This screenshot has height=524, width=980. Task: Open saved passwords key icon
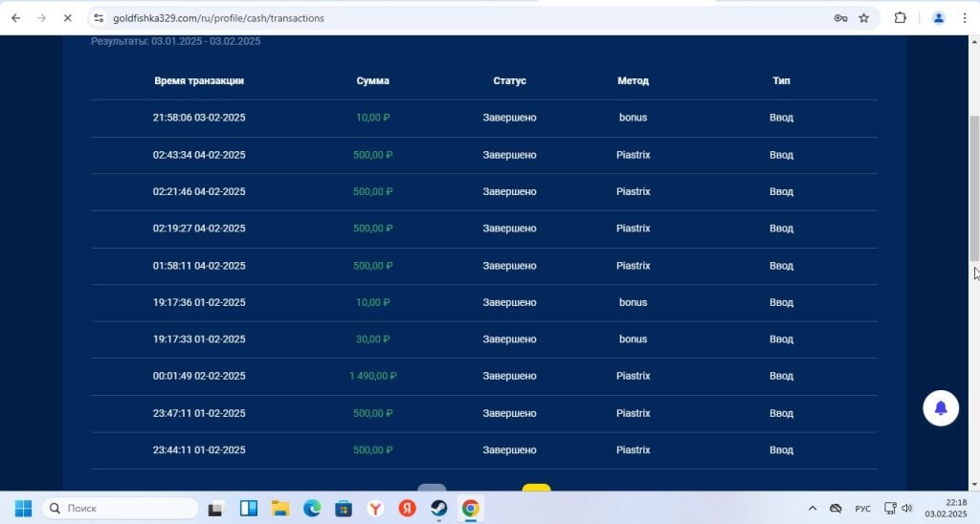pos(840,18)
